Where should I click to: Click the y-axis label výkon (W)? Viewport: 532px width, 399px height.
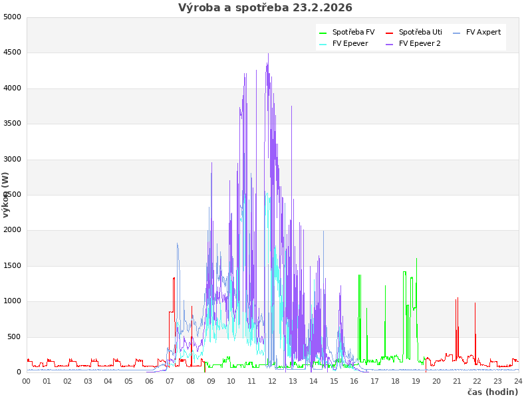point(6,194)
